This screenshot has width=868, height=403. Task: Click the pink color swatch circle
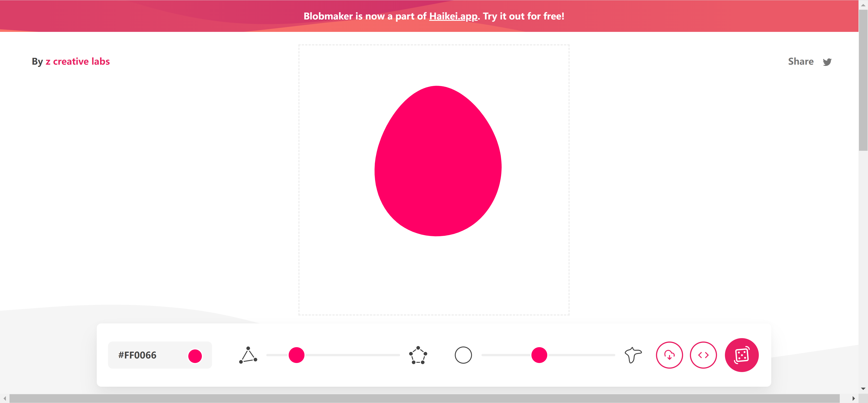195,356
